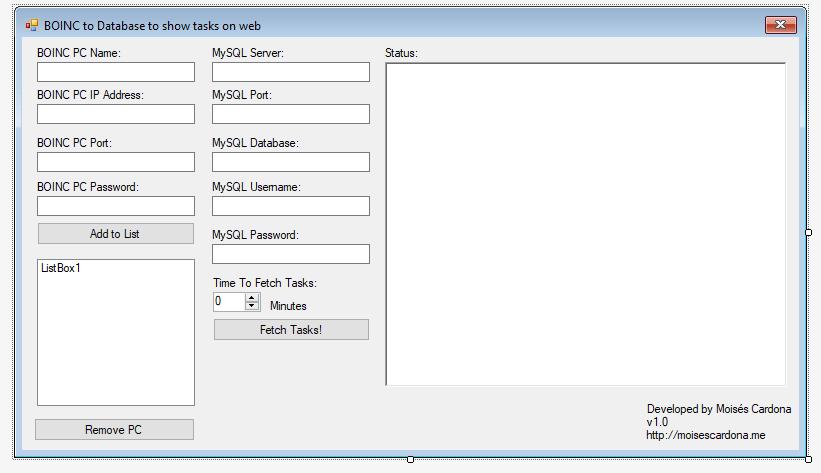Select the BOINC PC Name: label
The height and width of the screenshot is (473, 821).
(x=79, y=53)
